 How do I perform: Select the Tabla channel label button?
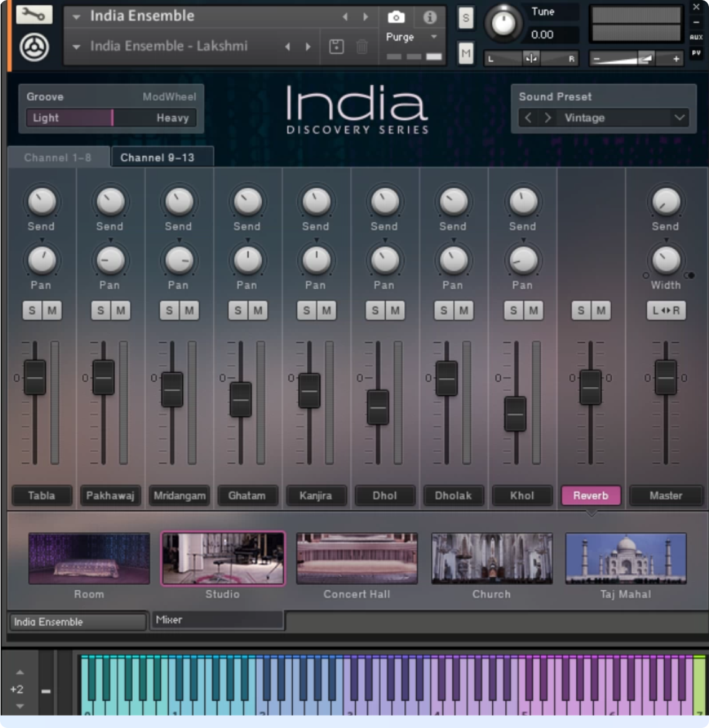pos(42,496)
